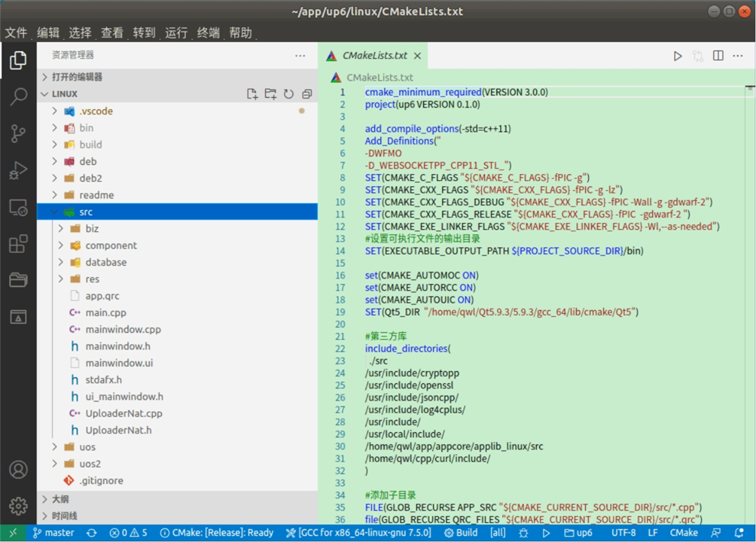Expand the 打开的编辑器 section
This screenshot has width=756, height=542.
pyautogui.click(x=76, y=77)
